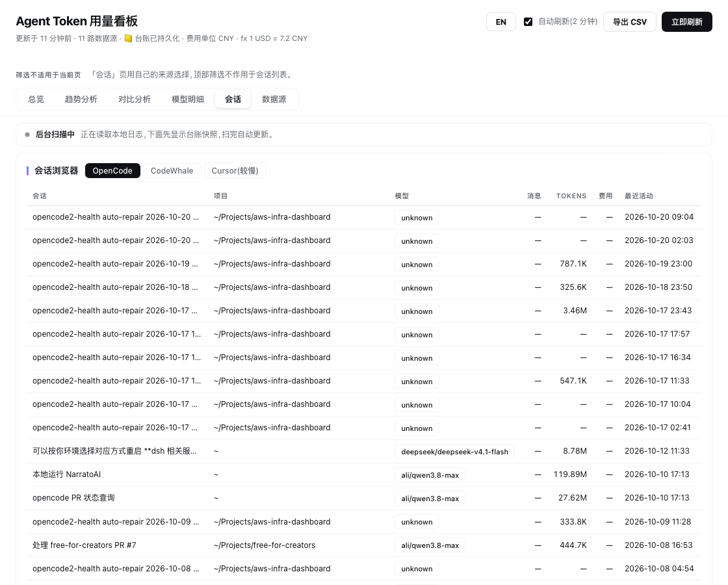The image size is (728, 585).
Task: Select the Cursor(较慢) session source
Action: 235,171
